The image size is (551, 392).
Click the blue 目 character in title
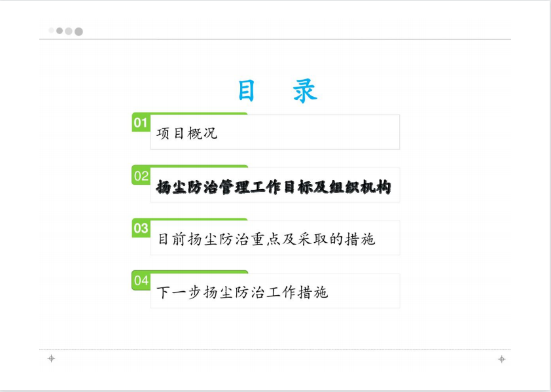click(246, 91)
